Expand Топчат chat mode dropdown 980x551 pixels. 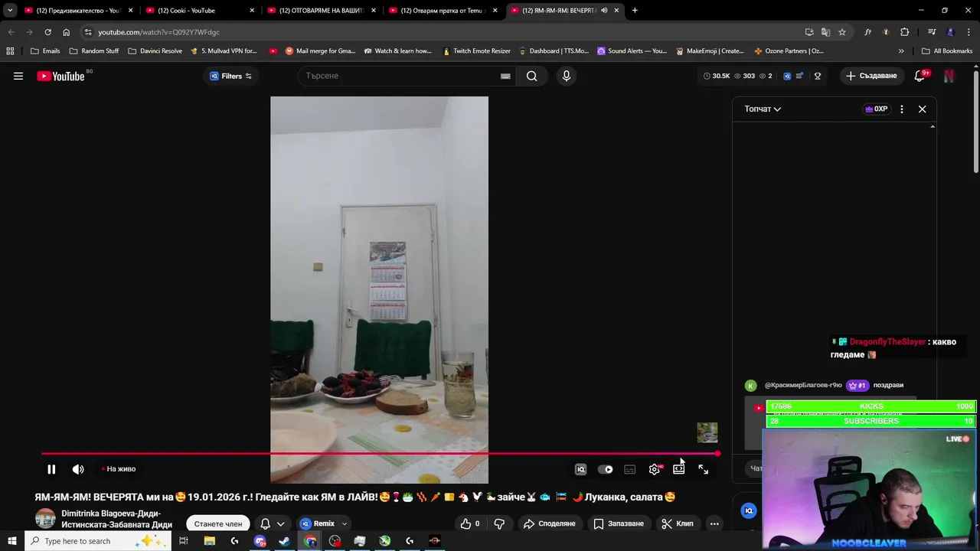763,109
